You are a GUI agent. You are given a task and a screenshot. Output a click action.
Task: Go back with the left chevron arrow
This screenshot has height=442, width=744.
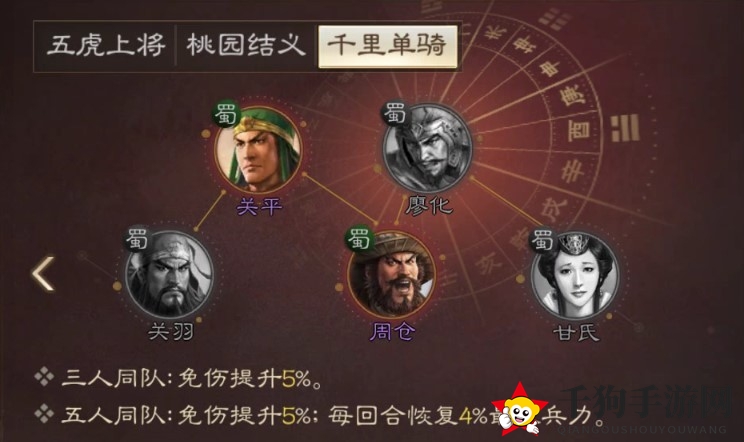[43, 274]
